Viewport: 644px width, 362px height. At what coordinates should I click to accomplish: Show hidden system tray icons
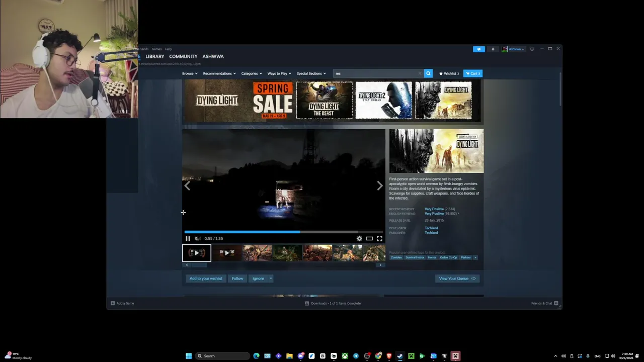[555, 356]
